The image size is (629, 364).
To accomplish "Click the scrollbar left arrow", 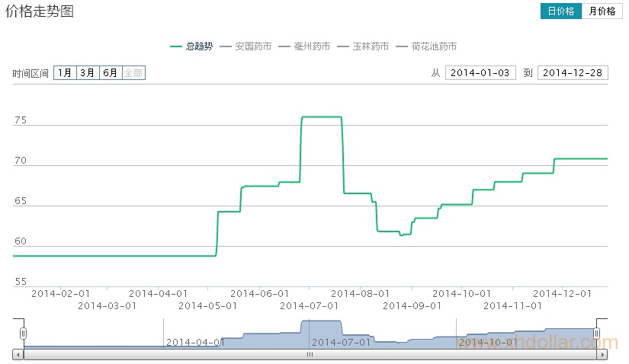I will pyautogui.click(x=18, y=355).
